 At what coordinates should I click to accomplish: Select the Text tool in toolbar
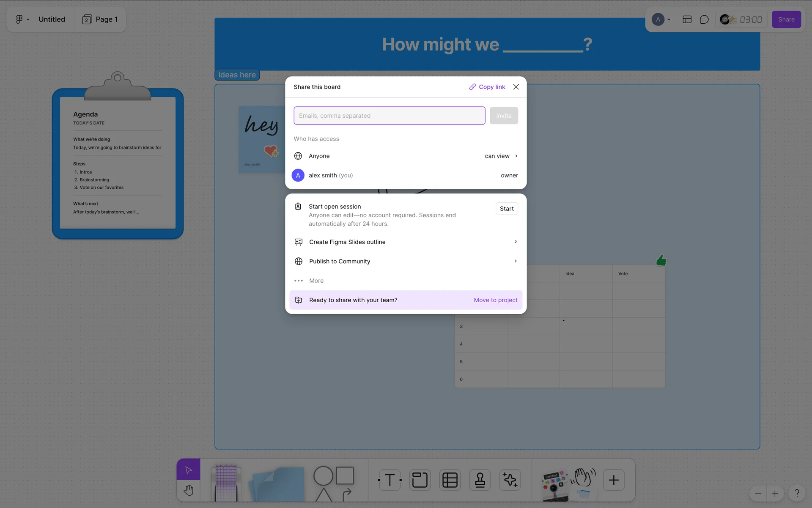[x=390, y=480]
